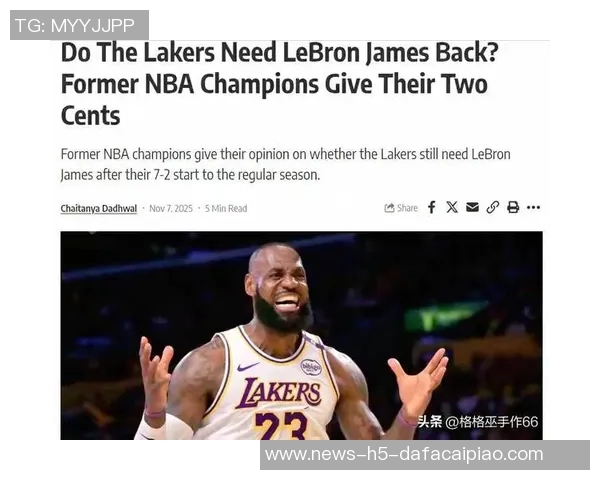Select the article subheading about 7-2 start
Viewport: 600px width, 480px height.
(x=285, y=165)
